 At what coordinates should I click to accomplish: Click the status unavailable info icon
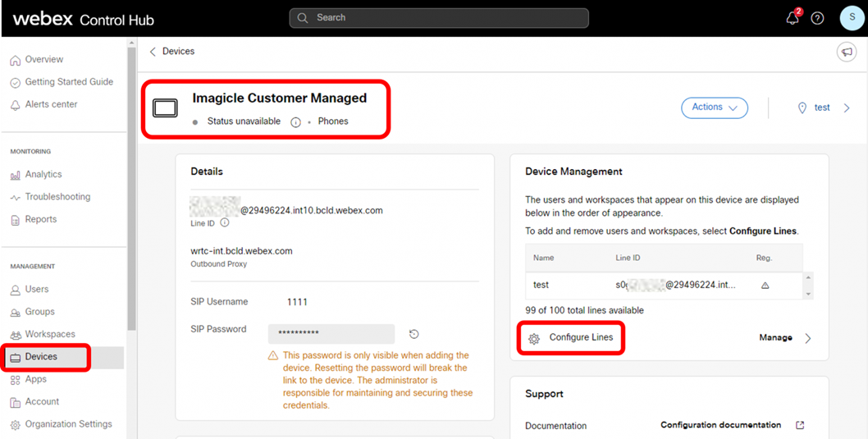coord(295,121)
